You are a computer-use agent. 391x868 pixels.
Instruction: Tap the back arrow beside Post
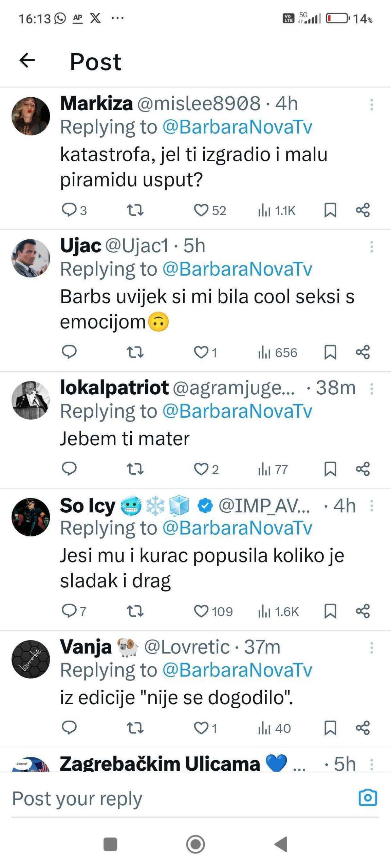(27, 61)
